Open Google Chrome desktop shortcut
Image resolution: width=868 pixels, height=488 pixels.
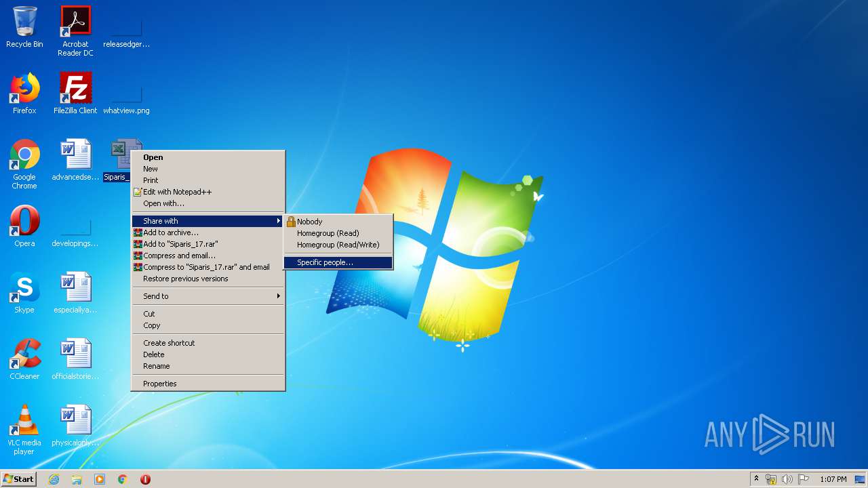(24, 164)
